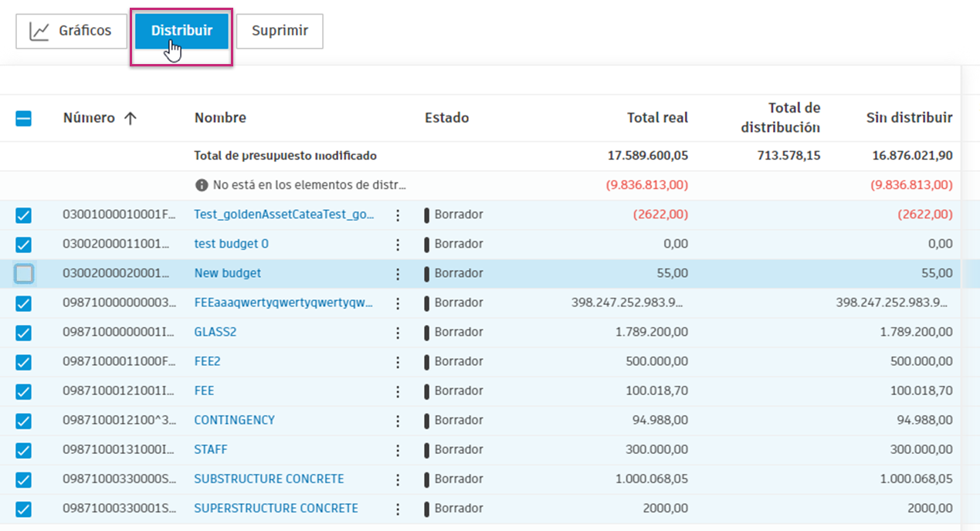Click the Estado column header

coord(446,118)
